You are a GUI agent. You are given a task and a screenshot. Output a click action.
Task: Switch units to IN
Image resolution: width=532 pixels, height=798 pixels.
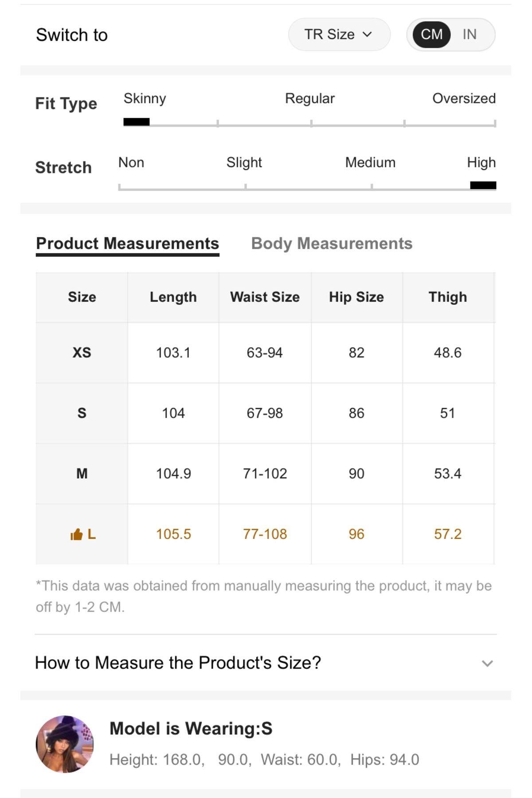[469, 35]
